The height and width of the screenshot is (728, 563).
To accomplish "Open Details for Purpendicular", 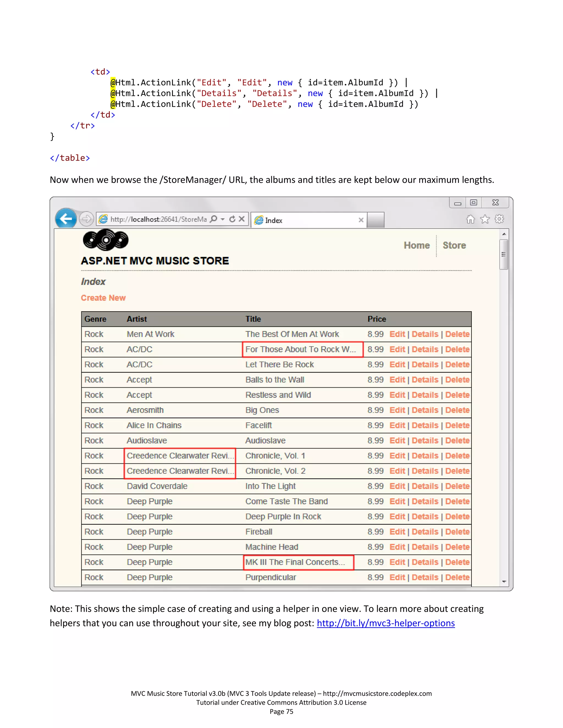I will point(425,578).
